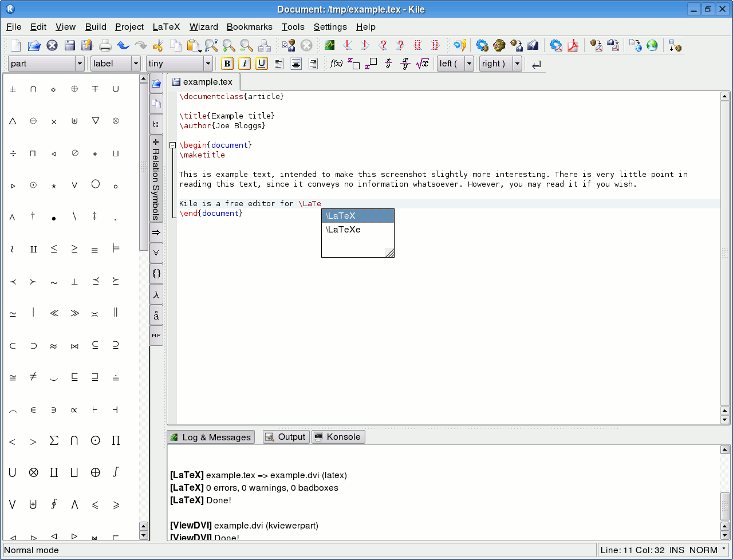Click the INS indicator in the status bar
The image size is (733, 560).
click(676, 550)
